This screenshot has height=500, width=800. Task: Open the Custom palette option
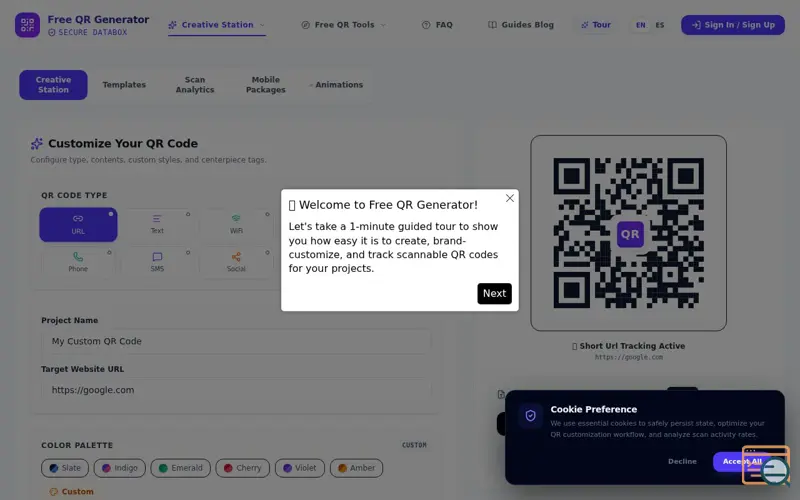click(71, 491)
